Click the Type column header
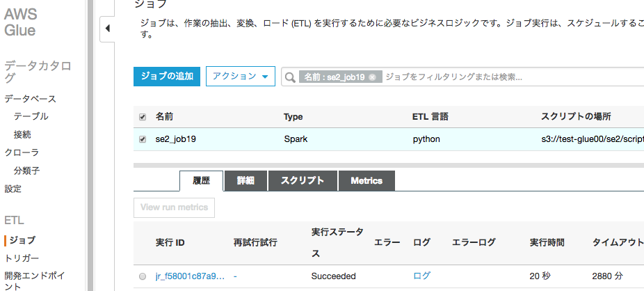The width and height of the screenshot is (644, 291). pos(293,117)
